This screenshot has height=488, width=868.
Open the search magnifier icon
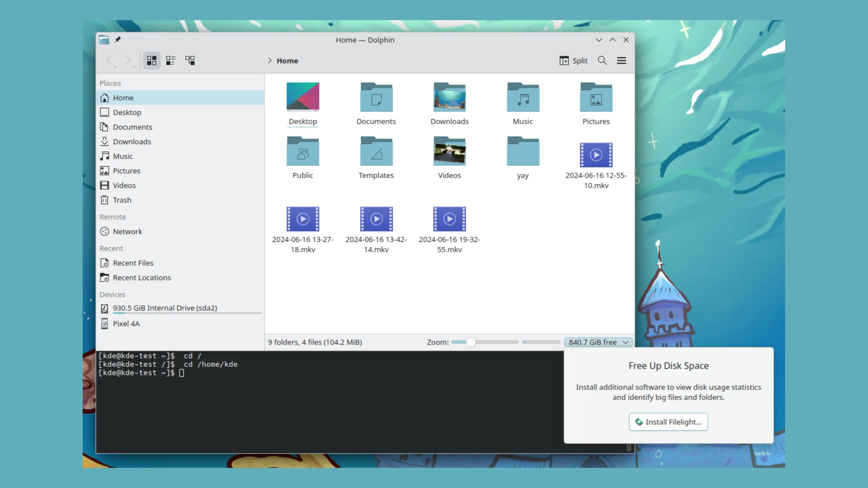coord(602,61)
